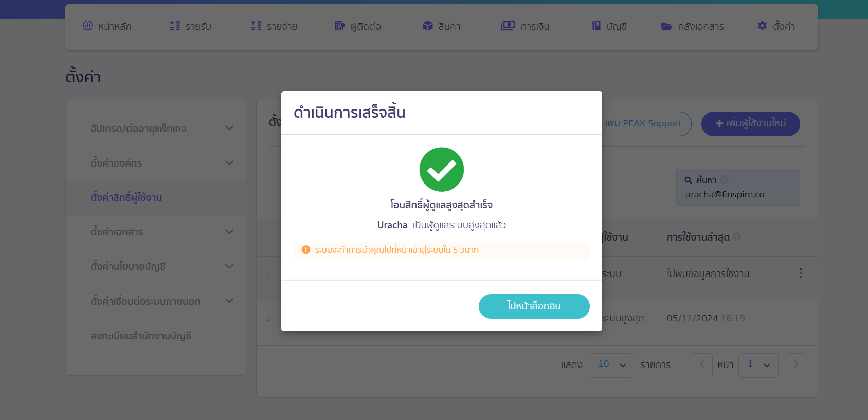Open the รายจ่าย expense menu icon
This screenshot has height=420, width=868.
(256, 26)
